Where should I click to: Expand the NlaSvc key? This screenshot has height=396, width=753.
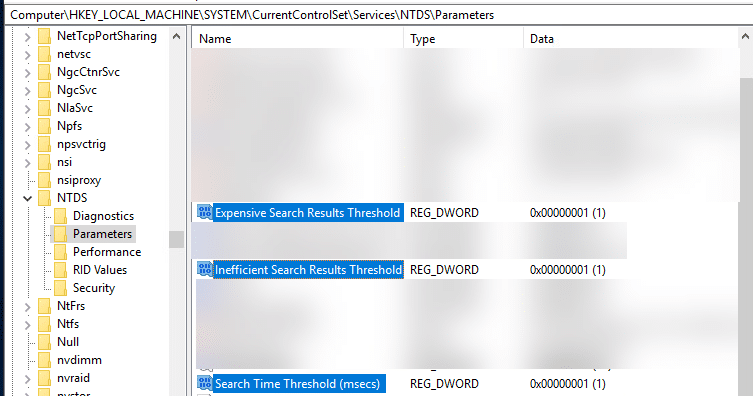[x=27, y=109]
